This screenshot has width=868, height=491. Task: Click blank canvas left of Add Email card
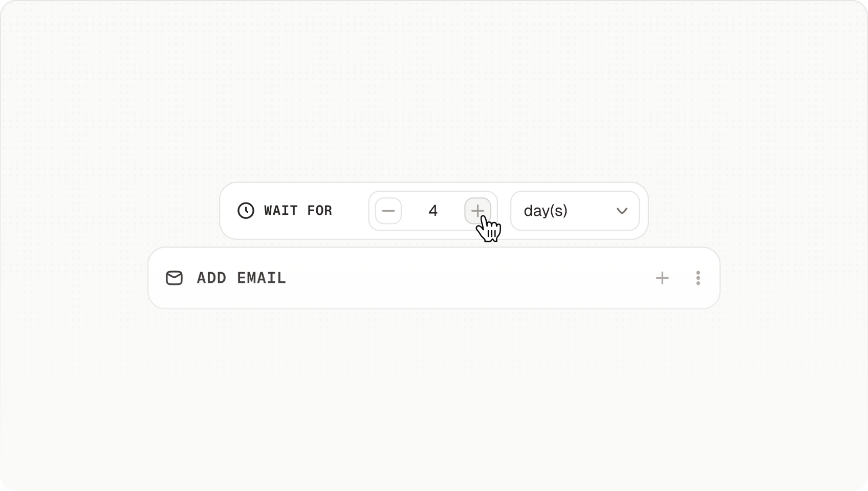click(x=77, y=278)
